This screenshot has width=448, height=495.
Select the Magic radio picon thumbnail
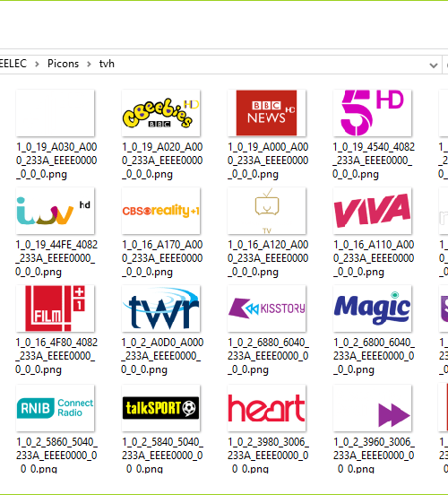372,308
